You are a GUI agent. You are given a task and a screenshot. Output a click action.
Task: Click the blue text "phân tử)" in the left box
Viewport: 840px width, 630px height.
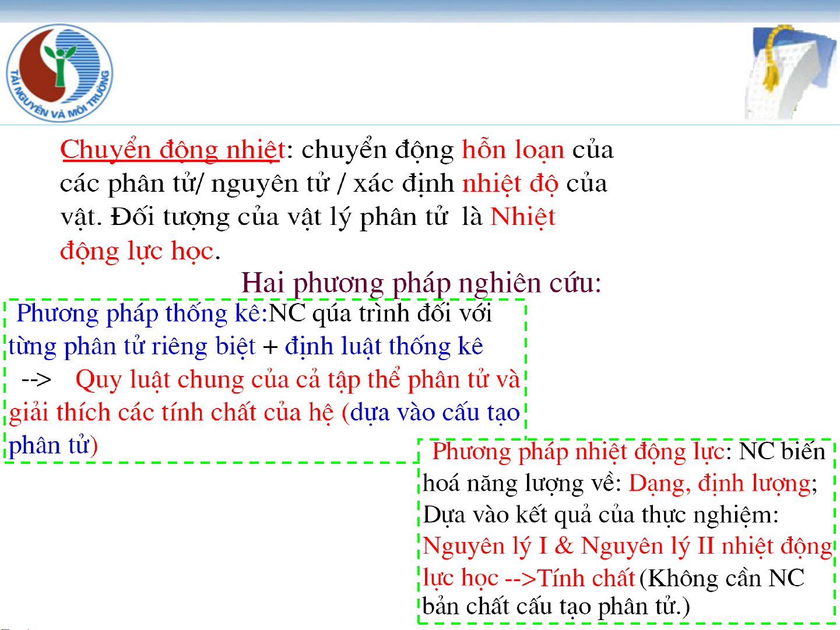53,446
